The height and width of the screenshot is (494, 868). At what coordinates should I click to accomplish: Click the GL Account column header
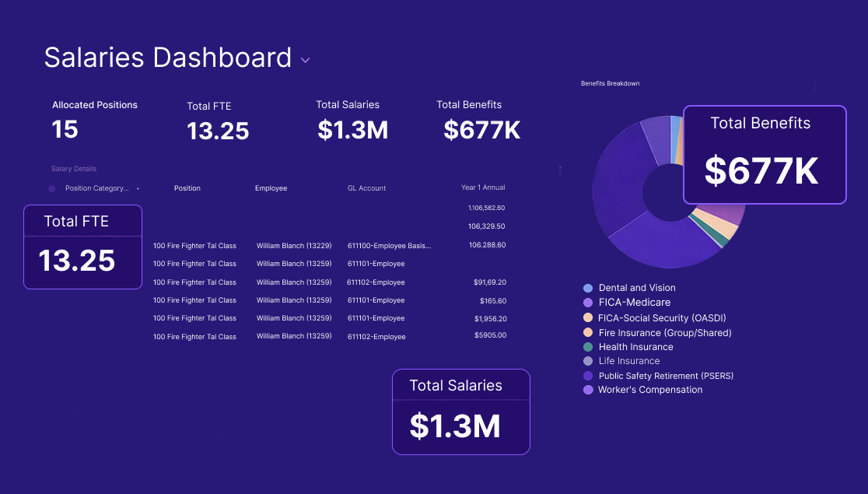click(366, 188)
